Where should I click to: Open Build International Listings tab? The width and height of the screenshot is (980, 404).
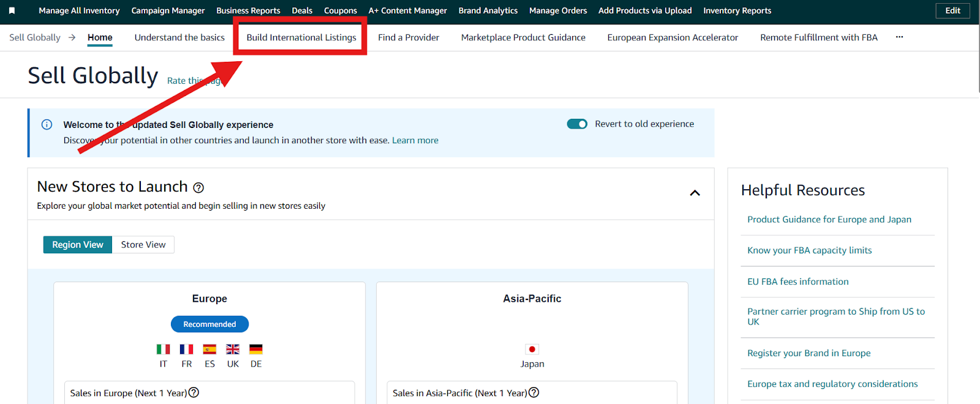click(301, 37)
